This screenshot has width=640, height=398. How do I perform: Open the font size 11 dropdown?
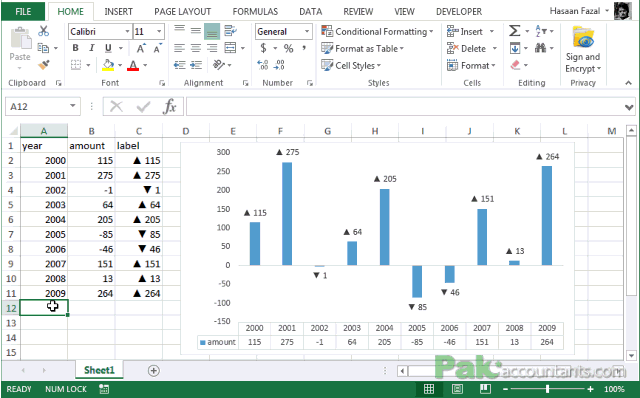click(x=159, y=31)
